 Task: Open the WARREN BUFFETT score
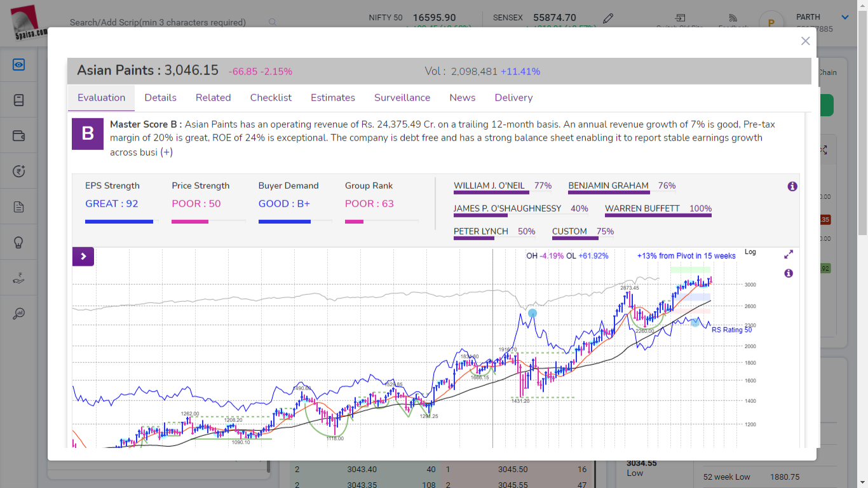coord(642,208)
